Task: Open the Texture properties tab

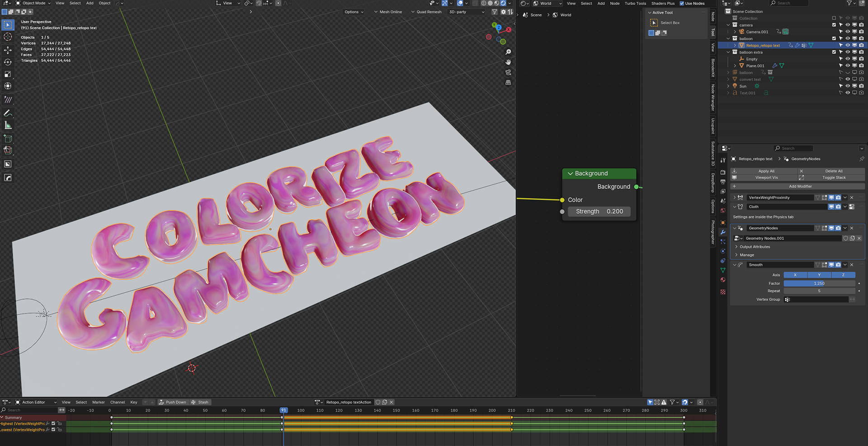Action: 723,292
